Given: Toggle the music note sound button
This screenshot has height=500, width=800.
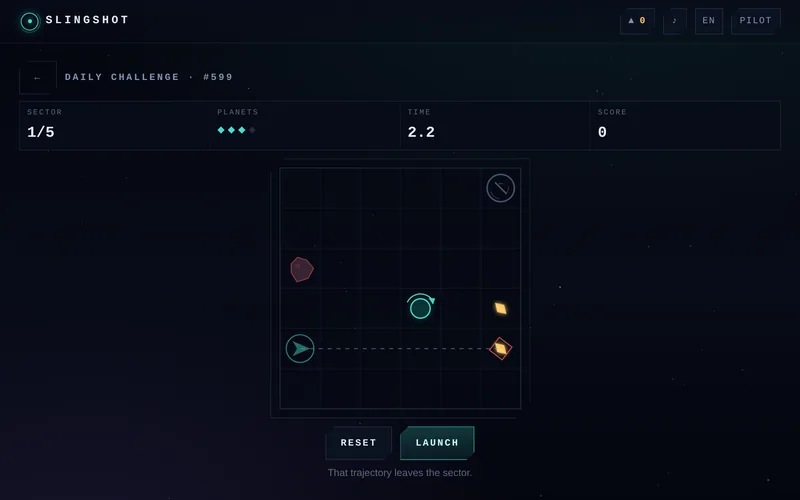Looking at the screenshot, I should tap(674, 21).
